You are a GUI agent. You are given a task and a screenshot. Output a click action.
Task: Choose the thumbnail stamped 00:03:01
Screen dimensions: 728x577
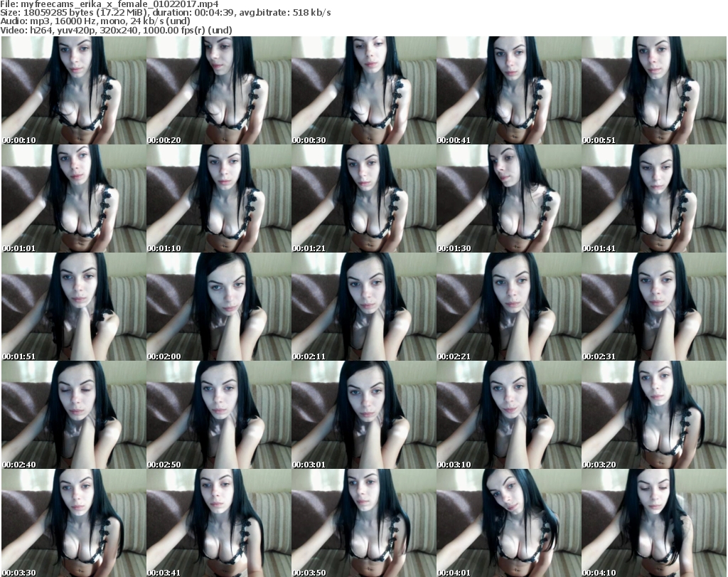click(x=363, y=415)
